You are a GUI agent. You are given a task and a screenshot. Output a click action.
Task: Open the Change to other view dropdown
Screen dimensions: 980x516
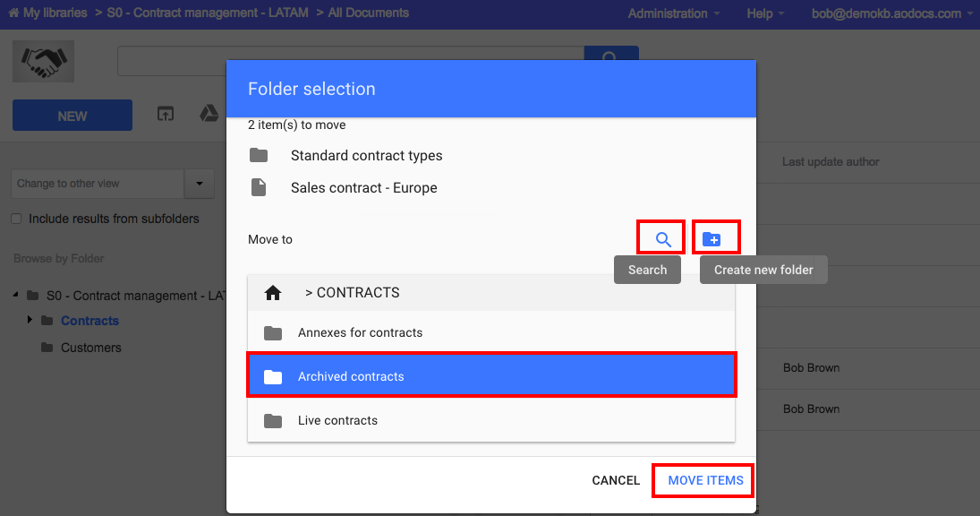pos(200,184)
